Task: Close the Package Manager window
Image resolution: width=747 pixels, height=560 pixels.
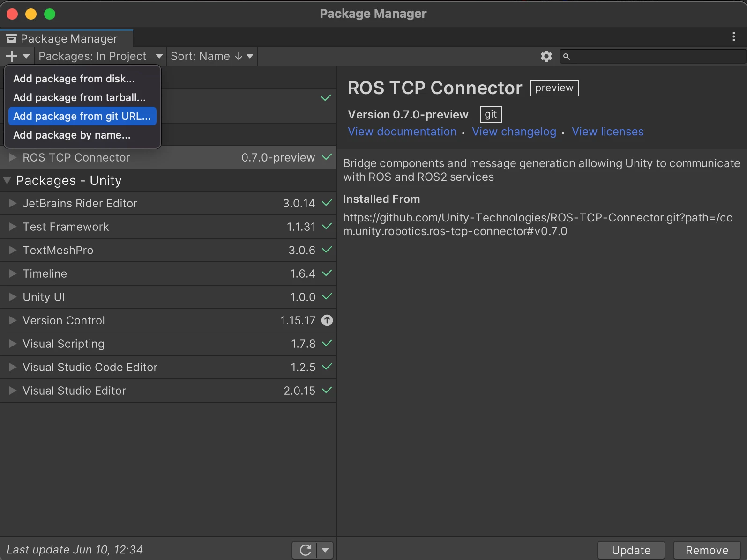Action: click(x=12, y=14)
